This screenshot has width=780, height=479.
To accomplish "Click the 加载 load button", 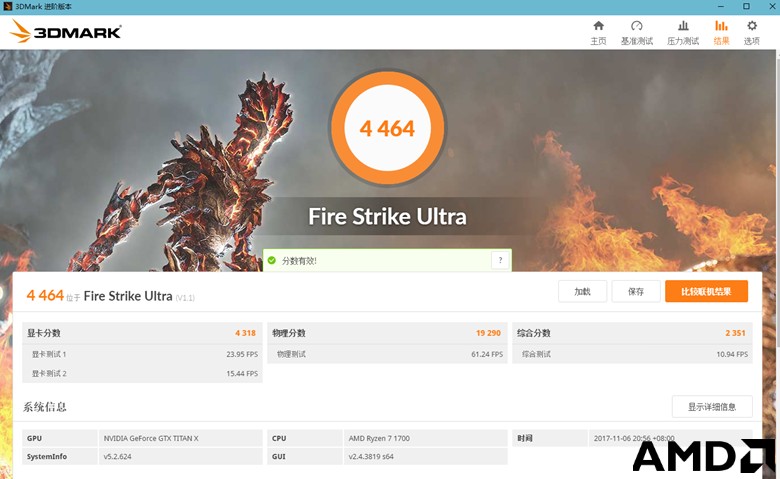I will click(582, 291).
